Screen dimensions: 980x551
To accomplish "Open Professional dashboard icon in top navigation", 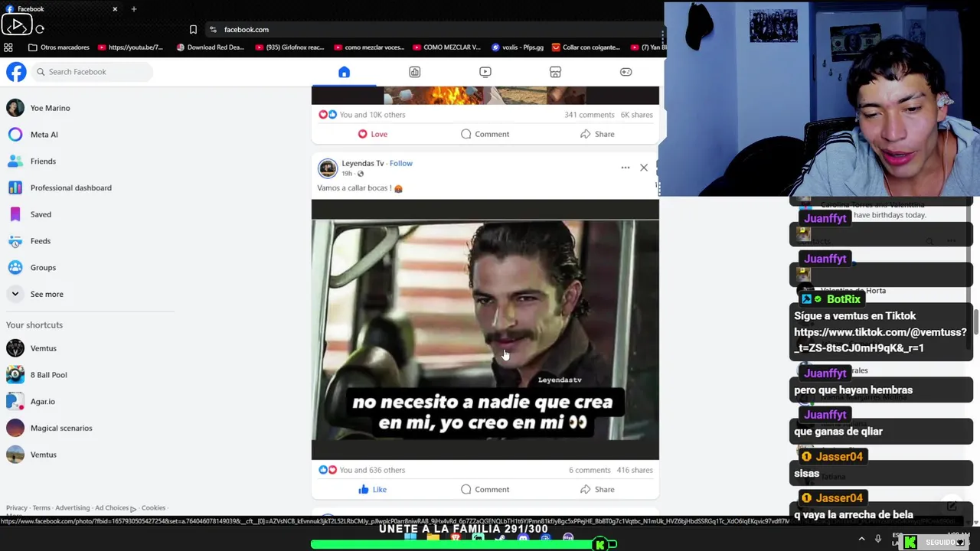I will [x=414, y=72].
